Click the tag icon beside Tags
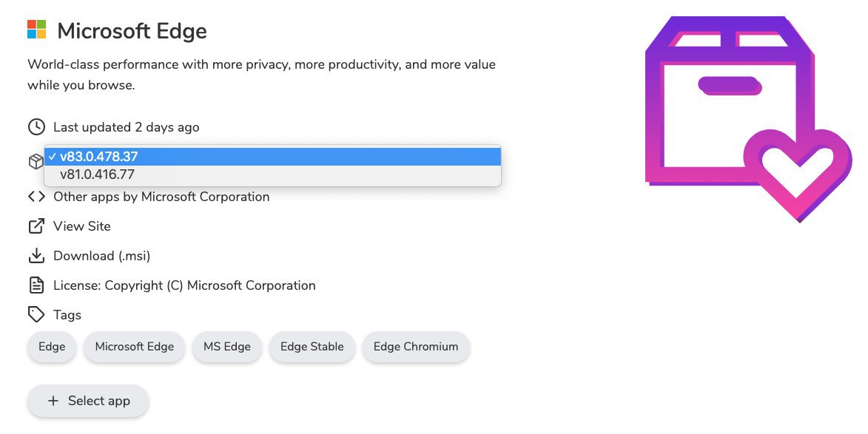This screenshot has height=434, width=868. click(x=36, y=315)
